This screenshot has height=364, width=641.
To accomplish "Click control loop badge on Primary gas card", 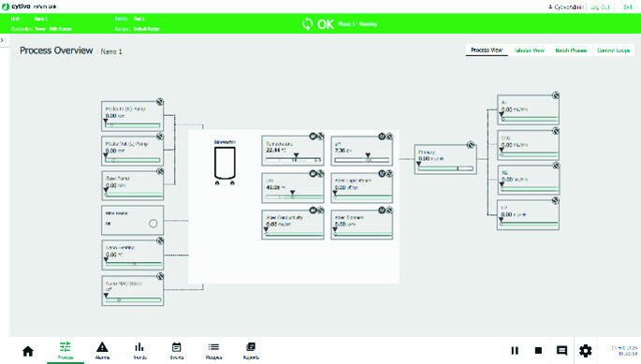I will [471, 145].
